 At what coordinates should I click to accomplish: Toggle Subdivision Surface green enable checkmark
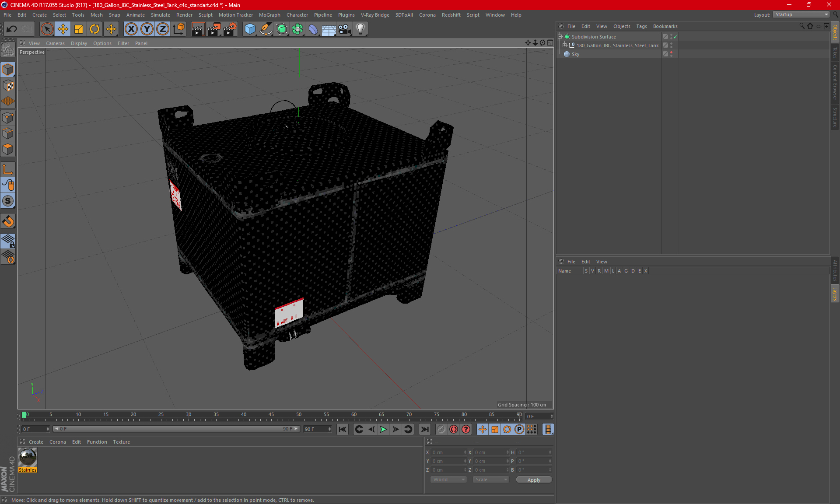[675, 37]
